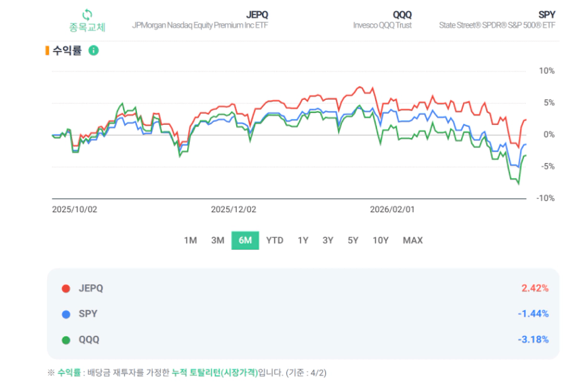The width and height of the screenshot is (588, 386).
Task: Choose the 1Y time range
Action: pos(303,240)
